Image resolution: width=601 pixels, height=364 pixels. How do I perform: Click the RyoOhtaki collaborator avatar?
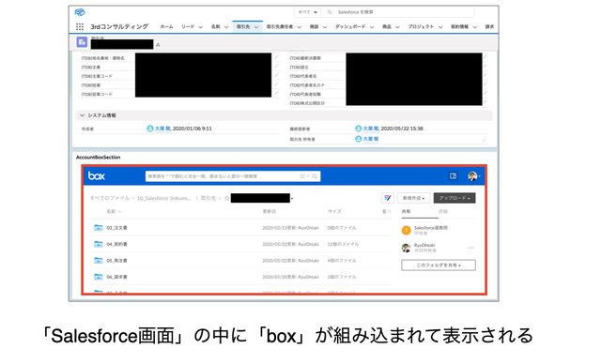tap(406, 248)
